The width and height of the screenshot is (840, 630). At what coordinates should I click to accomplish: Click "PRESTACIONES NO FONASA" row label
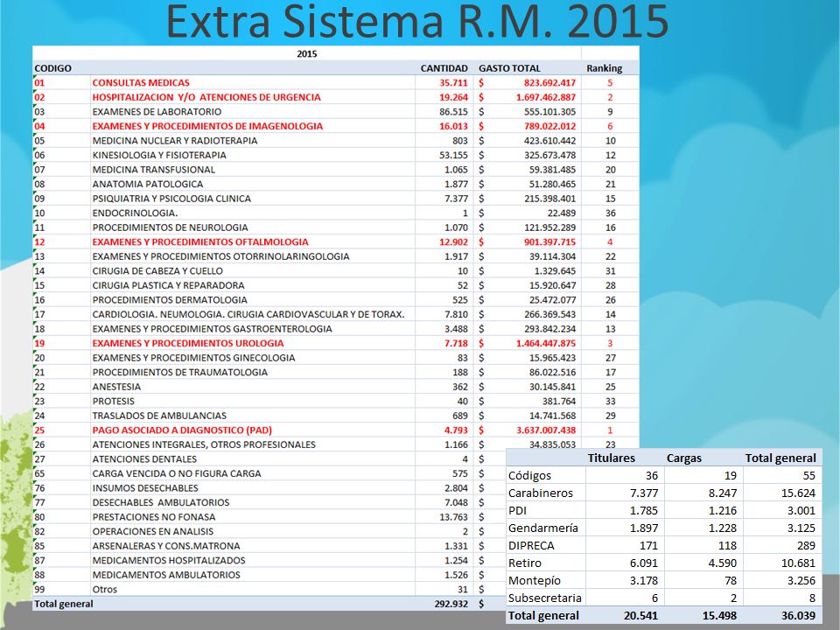pyautogui.click(x=154, y=516)
